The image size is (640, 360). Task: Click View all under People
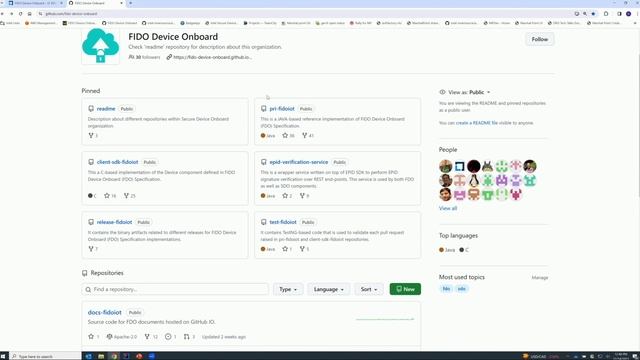point(448,208)
